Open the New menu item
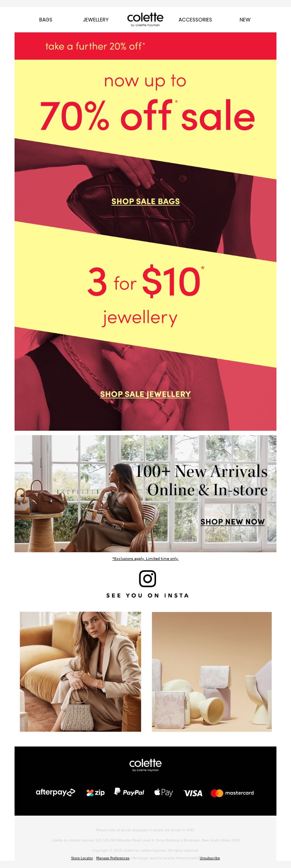This screenshot has width=291, height=868. click(x=245, y=20)
